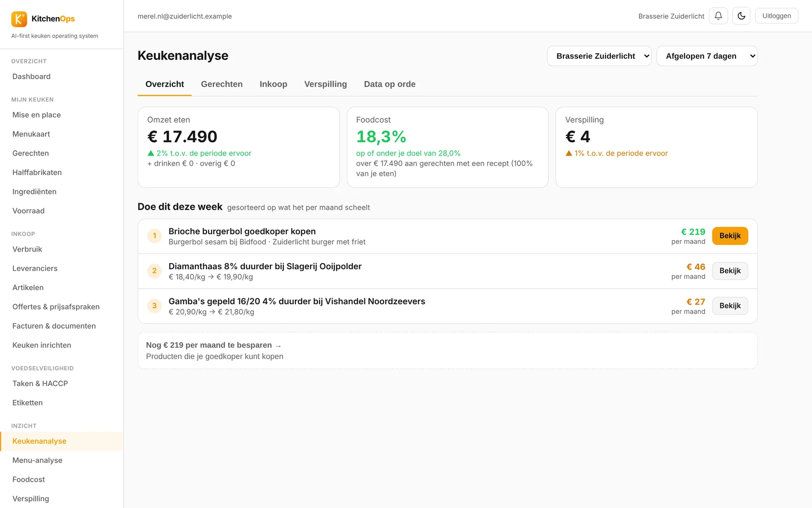Screen dimensions: 812x508
Task: Open Halffabrikaten in the sidebar
Action: [x=61, y=173]
